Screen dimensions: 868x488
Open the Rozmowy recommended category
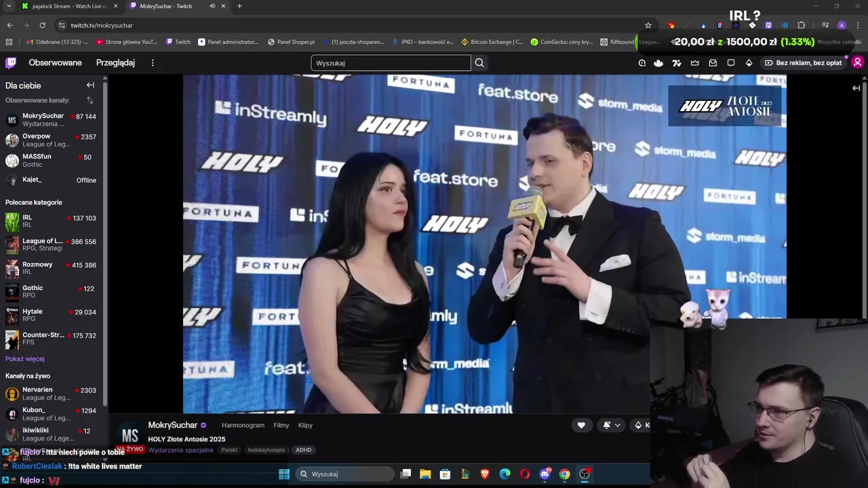[x=52, y=268]
